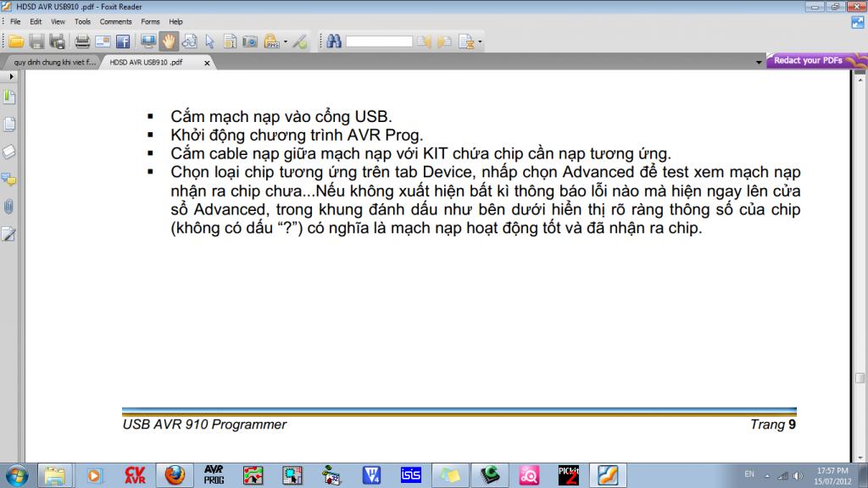Open the Help menu
The height and width of the screenshot is (488, 868).
click(x=175, y=21)
